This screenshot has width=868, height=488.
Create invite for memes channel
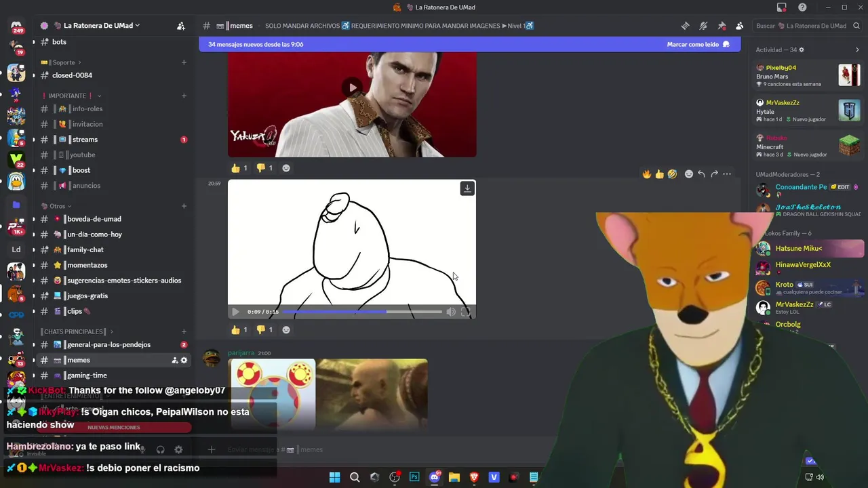tap(174, 360)
